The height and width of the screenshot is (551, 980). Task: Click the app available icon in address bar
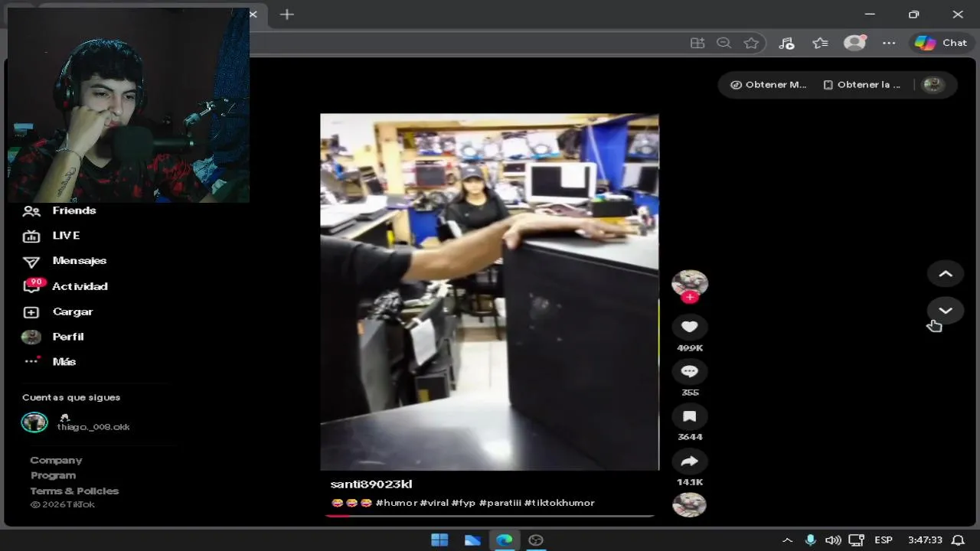pos(697,43)
